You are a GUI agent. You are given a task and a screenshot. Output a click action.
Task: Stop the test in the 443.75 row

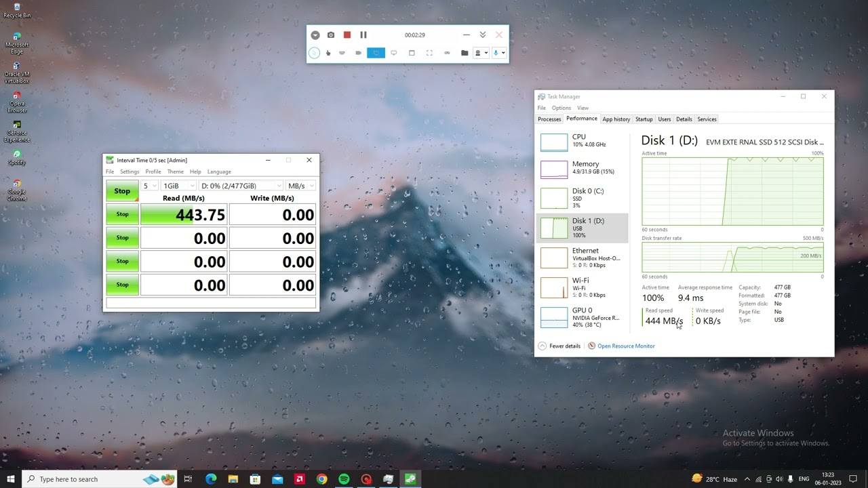122,214
